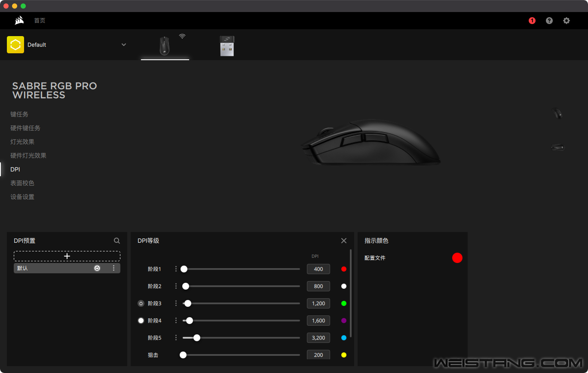Viewport: 588px width, 373px height.
Task: Open the 硬件键任务 menu item
Action: click(25, 128)
